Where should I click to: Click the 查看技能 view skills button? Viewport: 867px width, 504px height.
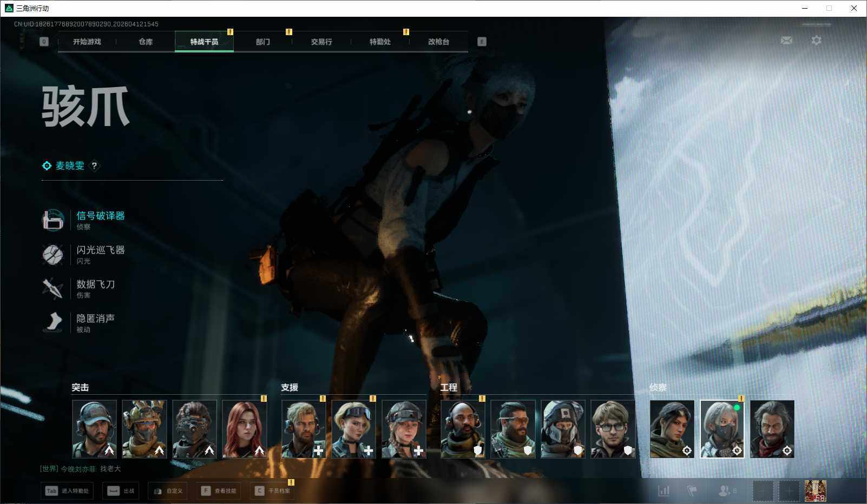[x=219, y=491]
